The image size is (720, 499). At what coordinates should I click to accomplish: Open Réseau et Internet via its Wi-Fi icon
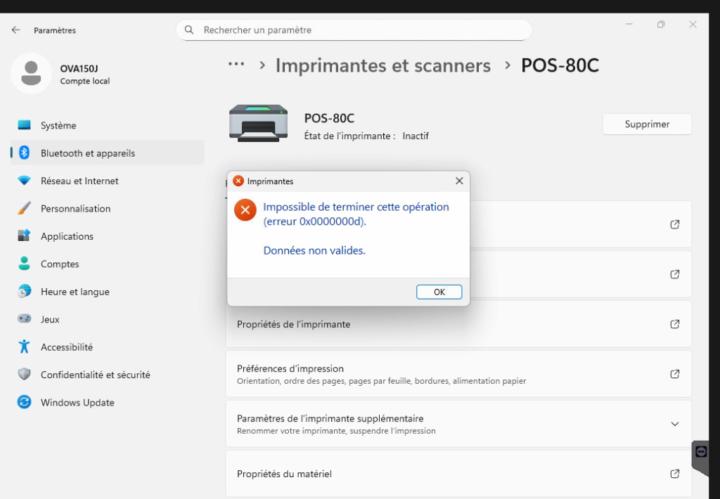click(x=23, y=181)
